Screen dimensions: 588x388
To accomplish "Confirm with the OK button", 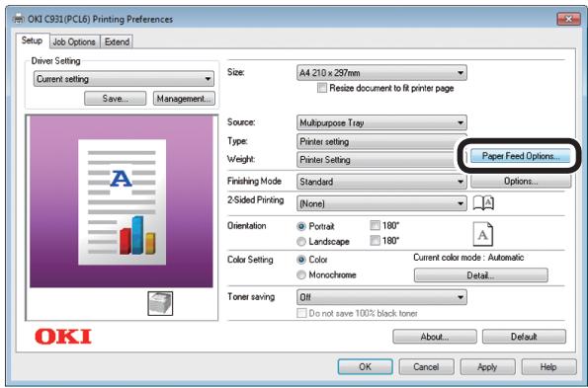I will 366,366.
